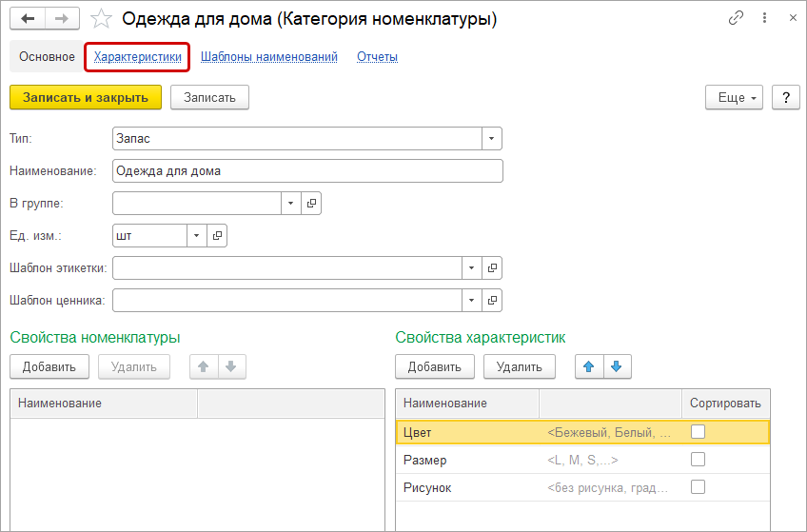Click the forward navigation arrow
The width and height of the screenshot is (807, 532).
click(x=62, y=18)
